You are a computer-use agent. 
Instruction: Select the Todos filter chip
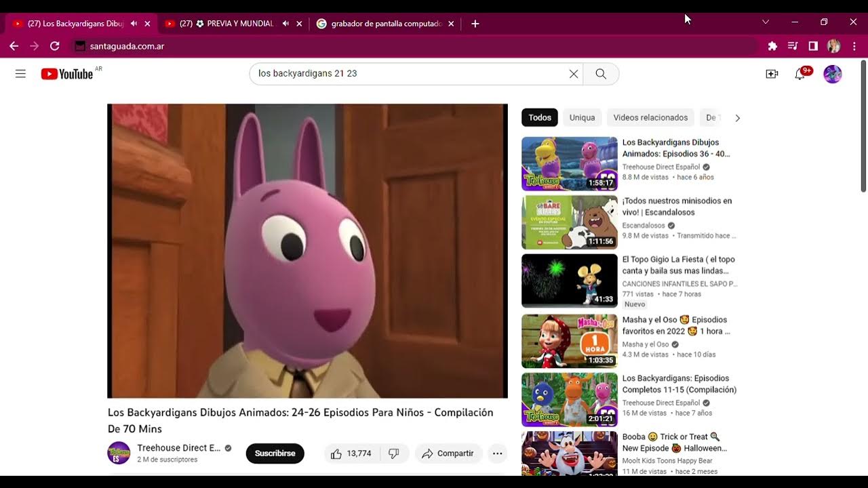pos(540,117)
